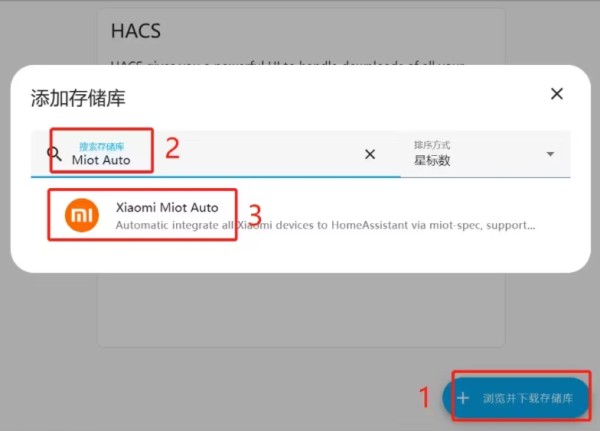Expand the sort order dropdown arrow
The width and height of the screenshot is (600, 431).
550,154
